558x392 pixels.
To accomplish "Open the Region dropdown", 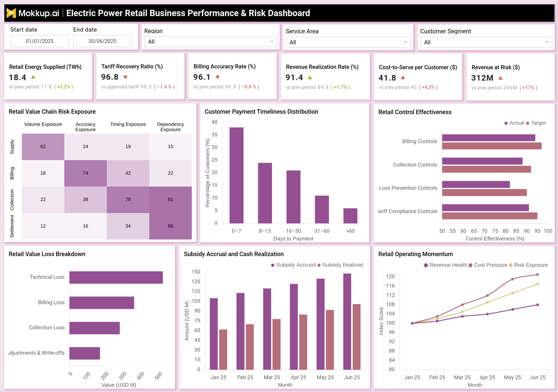I will coord(211,42).
